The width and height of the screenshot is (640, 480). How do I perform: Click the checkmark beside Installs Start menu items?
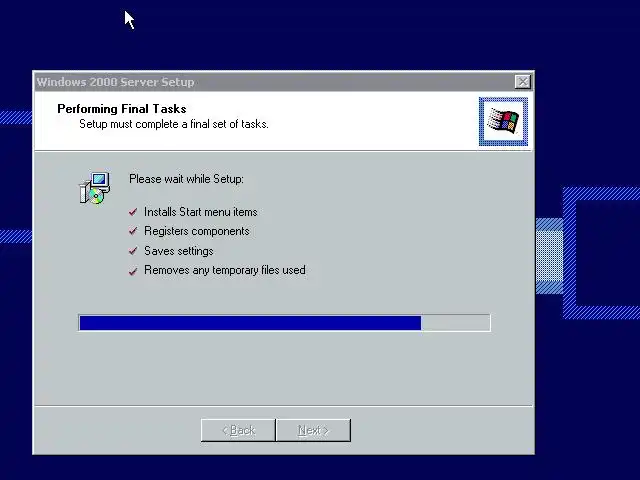pyautogui.click(x=133, y=212)
